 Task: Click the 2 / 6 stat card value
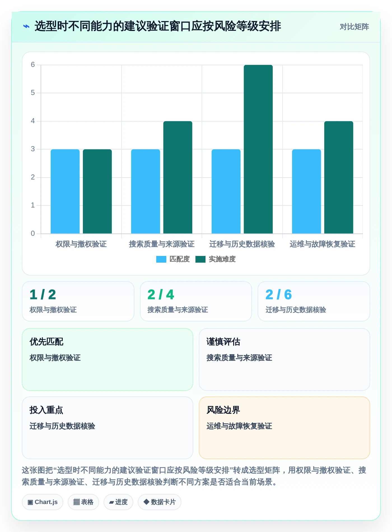[x=279, y=295]
